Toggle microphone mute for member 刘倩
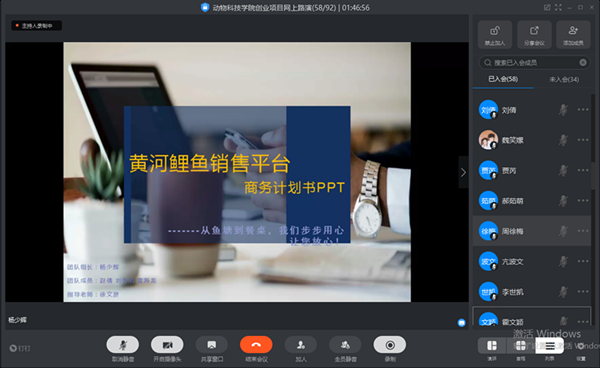This screenshot has height=368, width=600. [x=563, y=110]
